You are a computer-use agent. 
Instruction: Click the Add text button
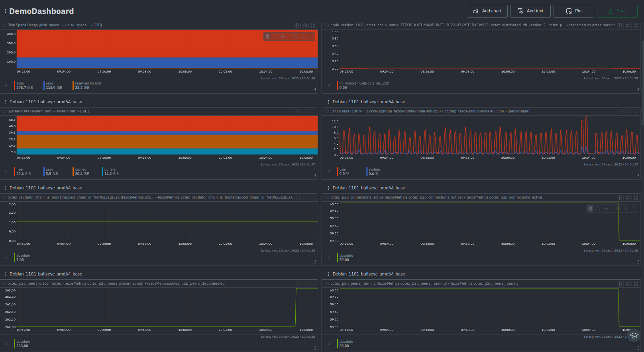(530, 11)
